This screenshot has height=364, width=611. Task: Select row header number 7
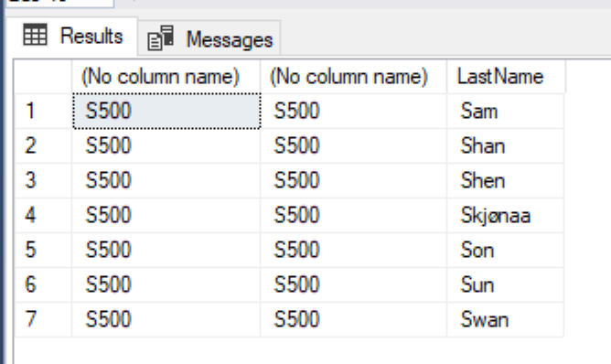pyautogui.click(x=43, y=319)
